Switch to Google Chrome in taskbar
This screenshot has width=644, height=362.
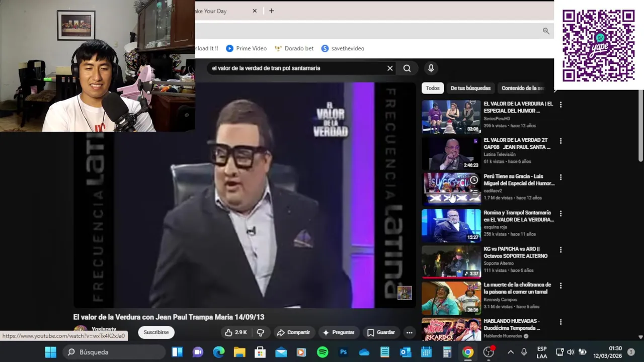468,352
